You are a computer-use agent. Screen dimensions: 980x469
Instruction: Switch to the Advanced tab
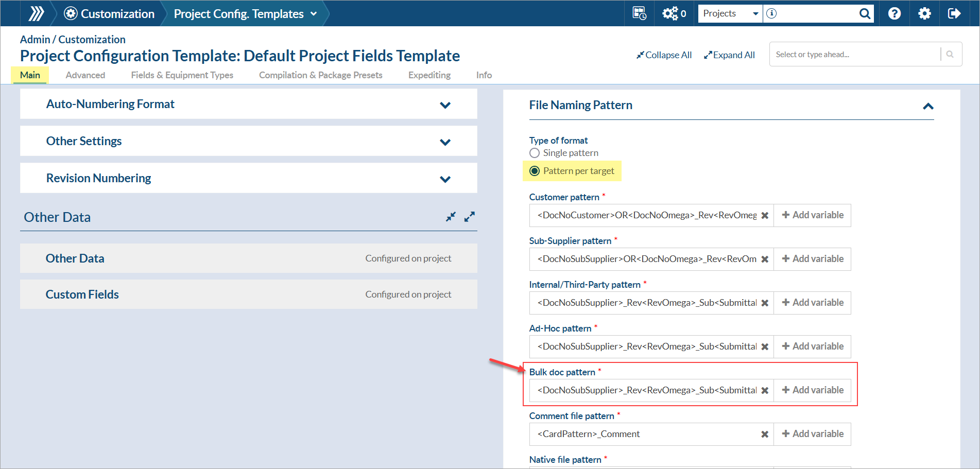[x=85, y=75]
